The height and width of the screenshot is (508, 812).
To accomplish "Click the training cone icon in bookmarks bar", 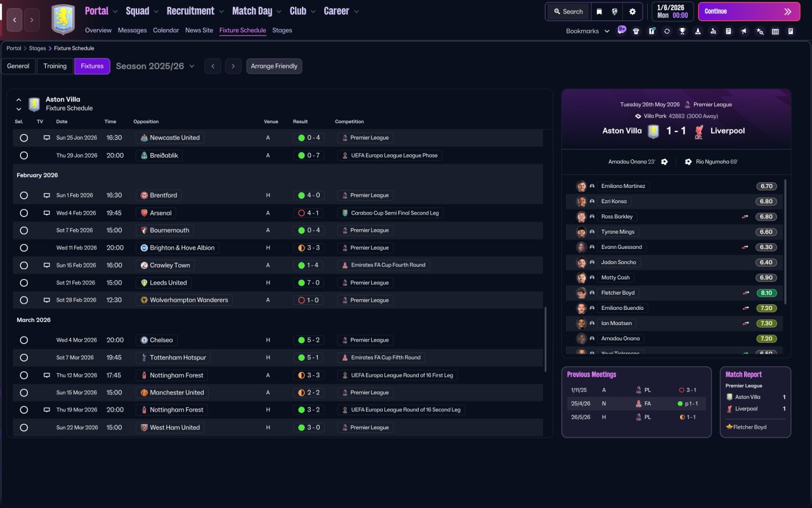I will (x=698, y=31).
